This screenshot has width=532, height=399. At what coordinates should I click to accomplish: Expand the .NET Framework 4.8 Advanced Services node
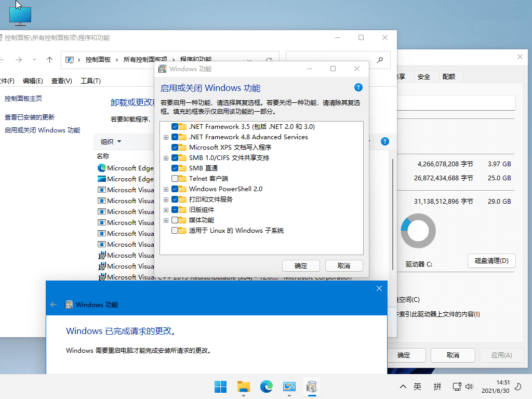click(166, 137)
